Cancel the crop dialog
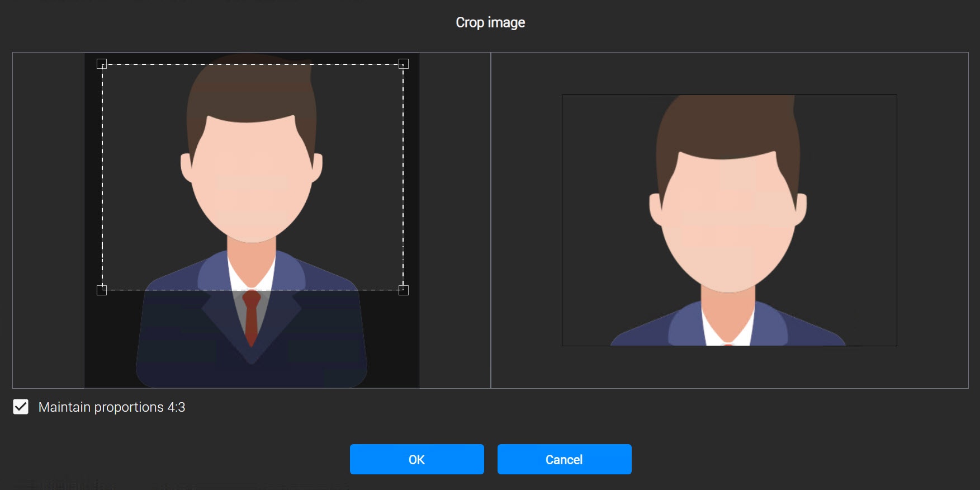The image size is (980, 490). click(x=564, y=459)
